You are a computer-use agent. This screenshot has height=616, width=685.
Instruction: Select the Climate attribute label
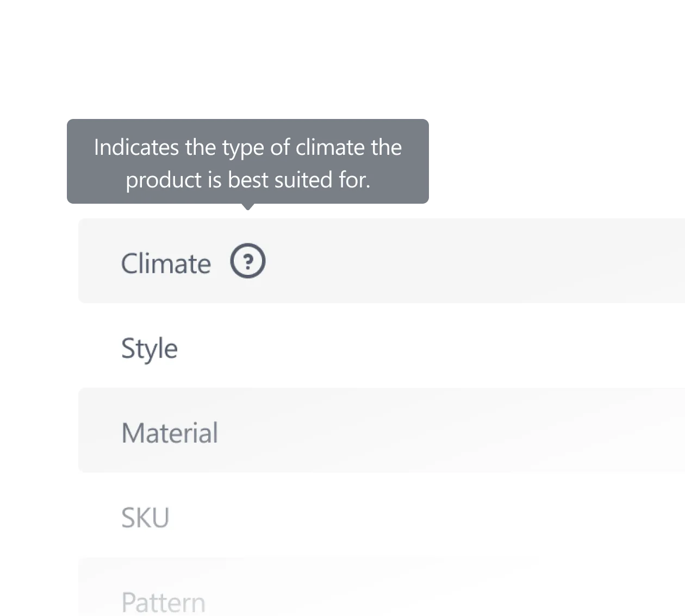tap(166, 264)
